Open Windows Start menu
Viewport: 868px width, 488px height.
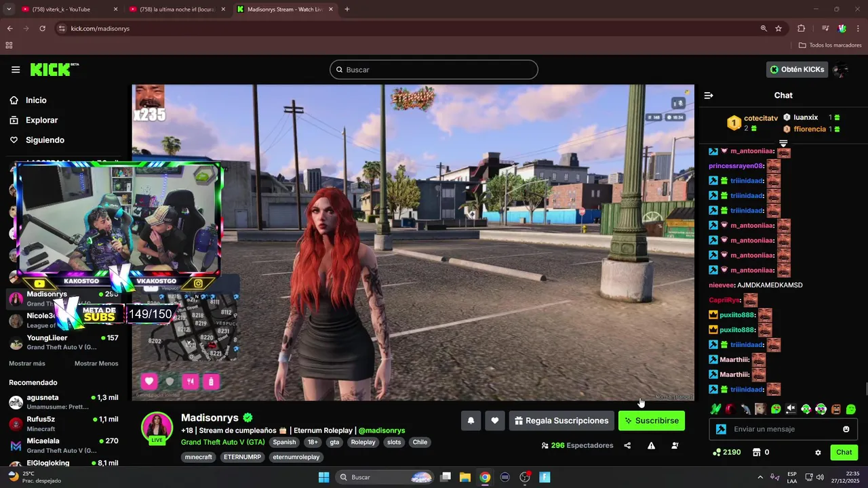click(x=323, y=477)
